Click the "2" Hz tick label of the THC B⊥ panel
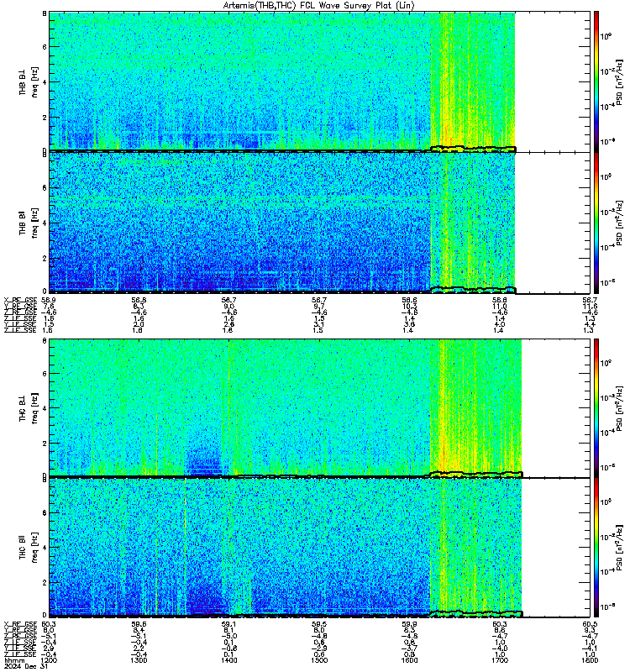Image resolution: width=630 pixels, height=672 pixels. click(45, 443)
